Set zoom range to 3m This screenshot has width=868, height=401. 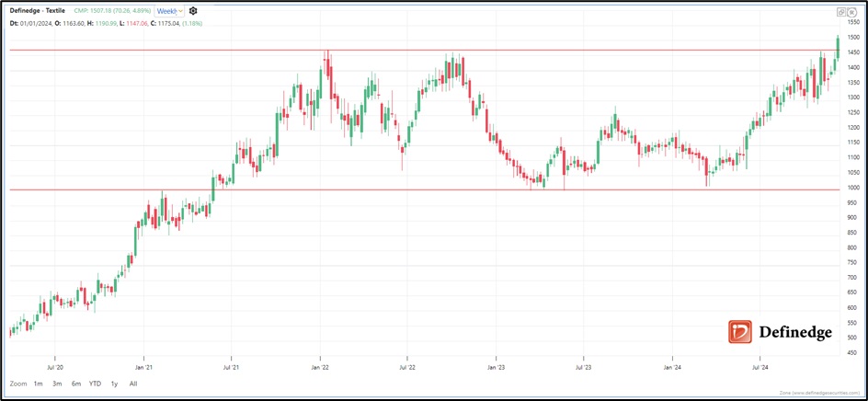click(57, 384)
